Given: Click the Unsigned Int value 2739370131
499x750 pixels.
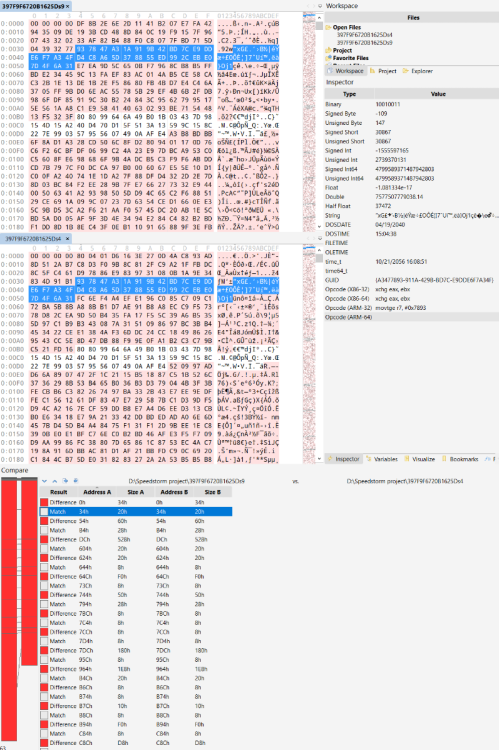Looking at the screenshot, I should (x=391, y=160).
